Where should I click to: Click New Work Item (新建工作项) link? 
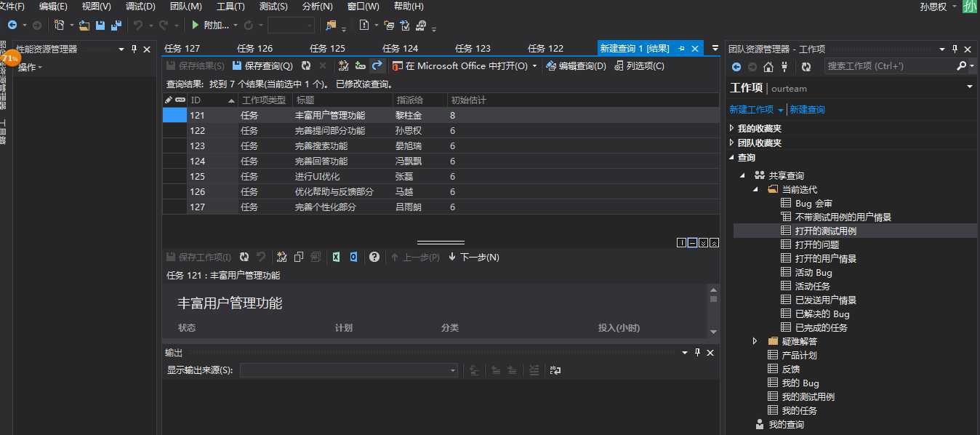click(752, 109)
